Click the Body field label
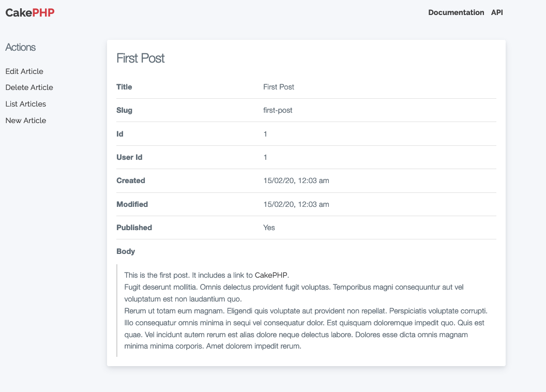The width and height of the screenshot is (546, 392). tap(126, 251)
